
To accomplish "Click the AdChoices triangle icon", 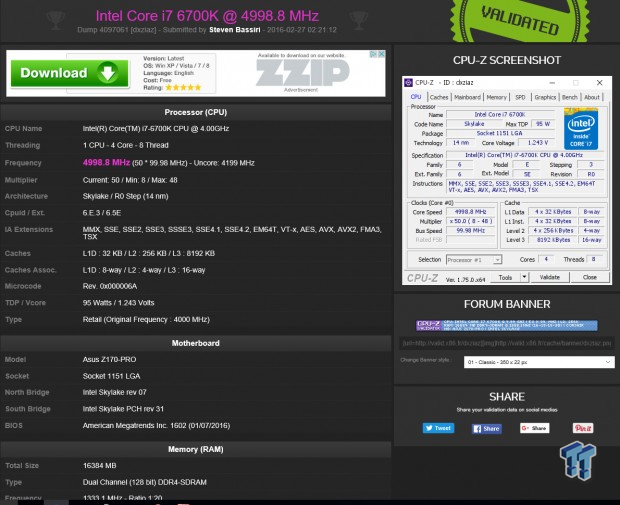I will tap(373, 54).
